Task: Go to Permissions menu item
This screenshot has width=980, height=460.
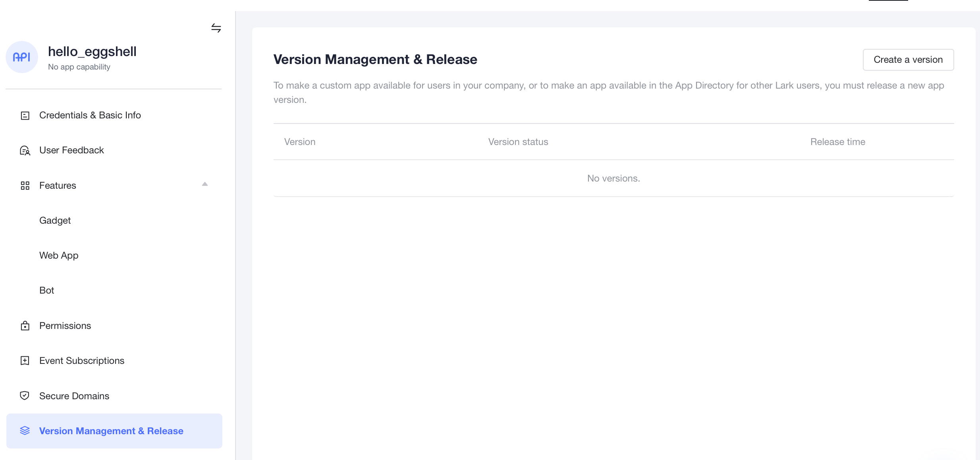Action: [65, 326]
